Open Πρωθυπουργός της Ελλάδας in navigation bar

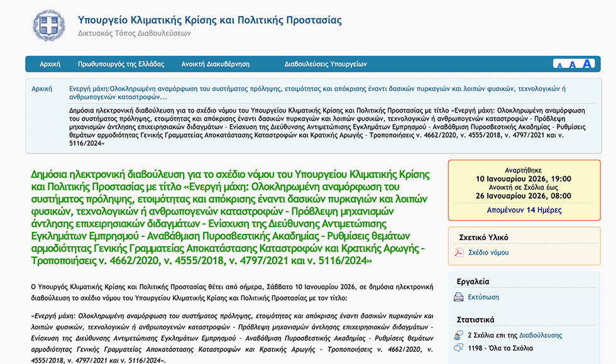pos(121,64)
